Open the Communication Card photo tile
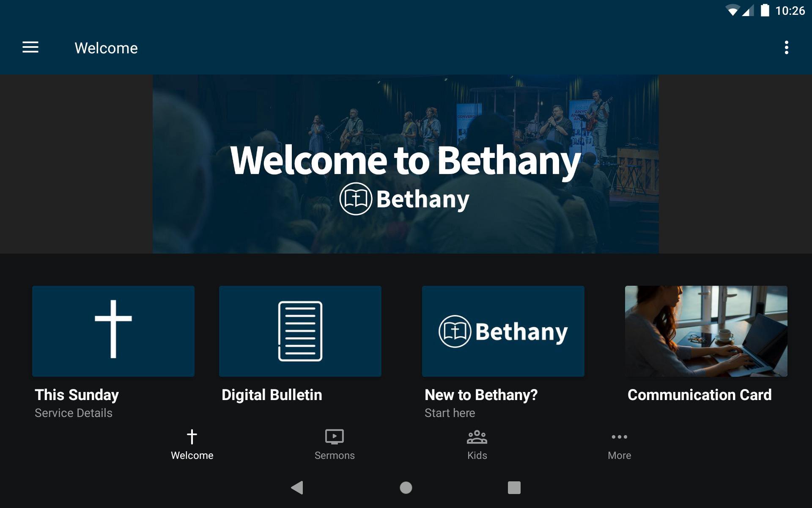 point(706,331)
